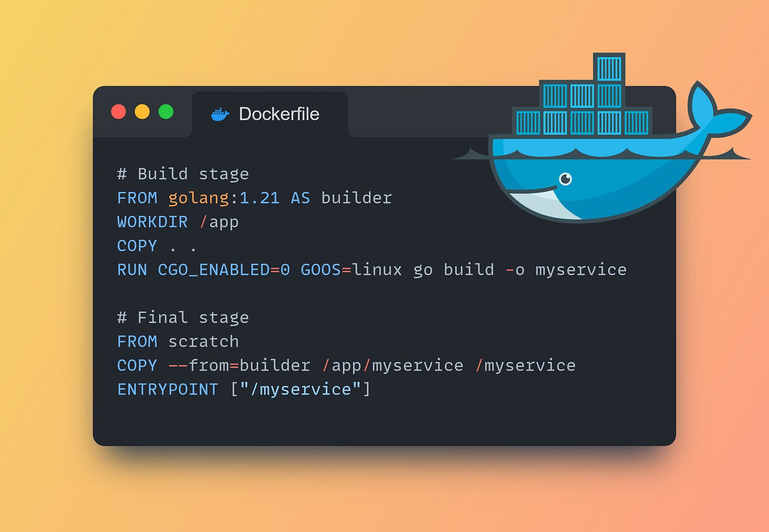The height and width of the screenshot is (532, 769).
Task: Click the "CGO_ENABLED" variable
Action: [214, 270]
